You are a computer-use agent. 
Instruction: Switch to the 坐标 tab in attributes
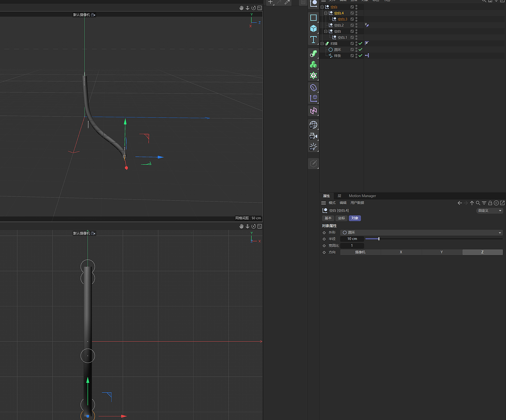[x=342, y=218]
